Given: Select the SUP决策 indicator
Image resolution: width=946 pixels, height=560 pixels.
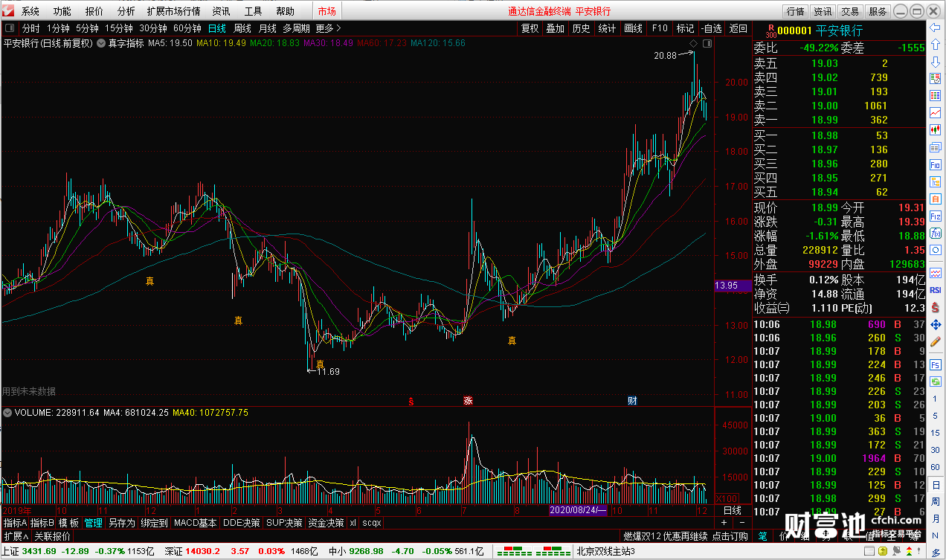Looking at the screenshot, I should pyautogui.click(x=284, y=523).
